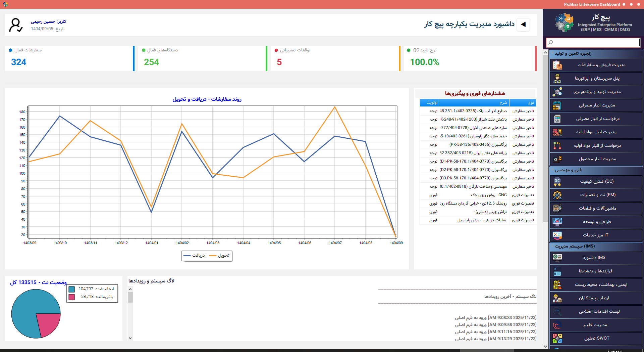The width and height of the screenshot is (644, 352).
Task: Select the log entry at 9:11:16 AM
Action: (496, 332)
